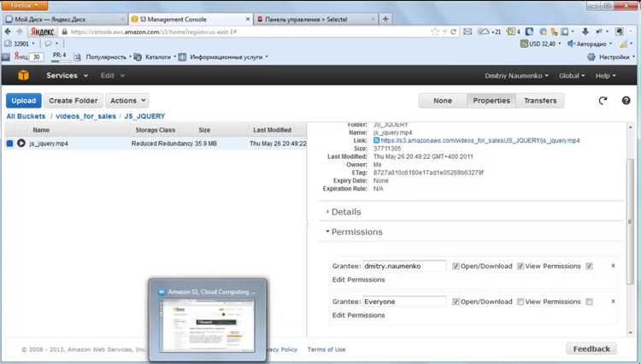Click the browser forward arrow
Screen dimensions: 641x364
pyautogui.click(x=19, y=32)
